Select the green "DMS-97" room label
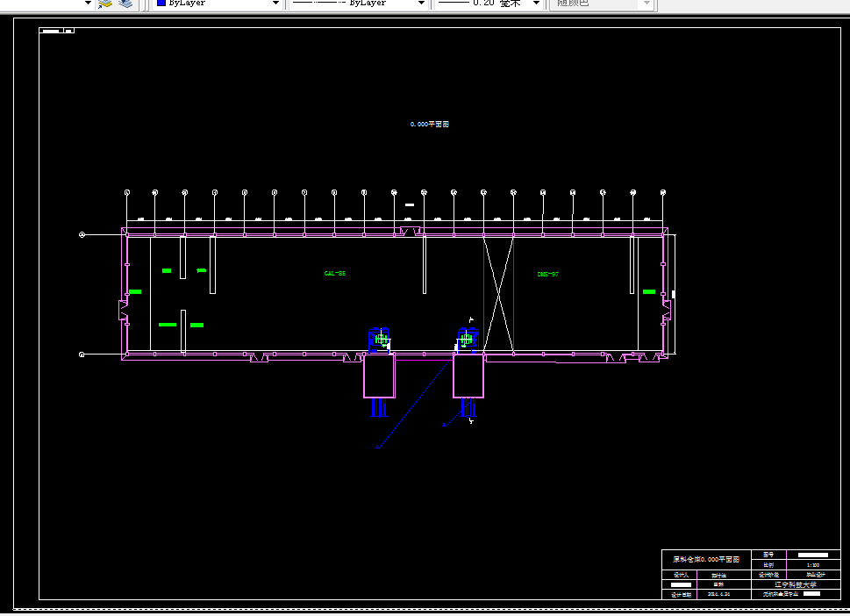Screen dimensions: 850x616 pyautogui.click(x=547, y=275)
